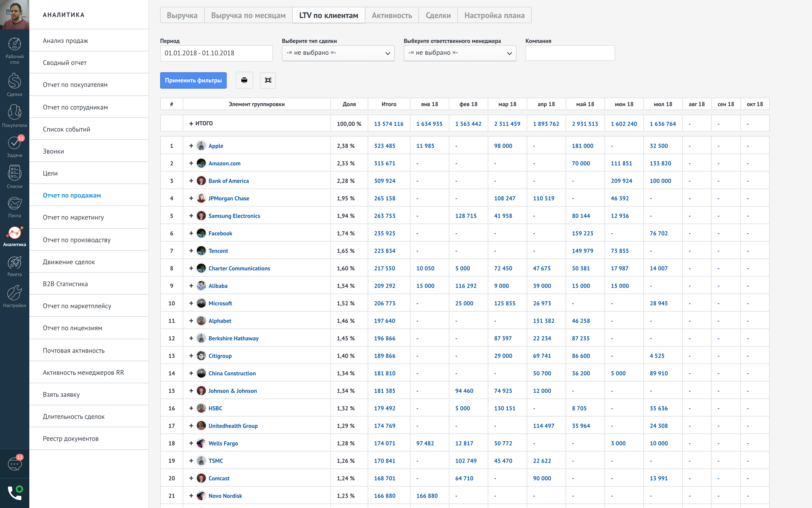Screen dimensions: 812x508
Task: Switch to the Выручка tab
Action: coord(182,15)
